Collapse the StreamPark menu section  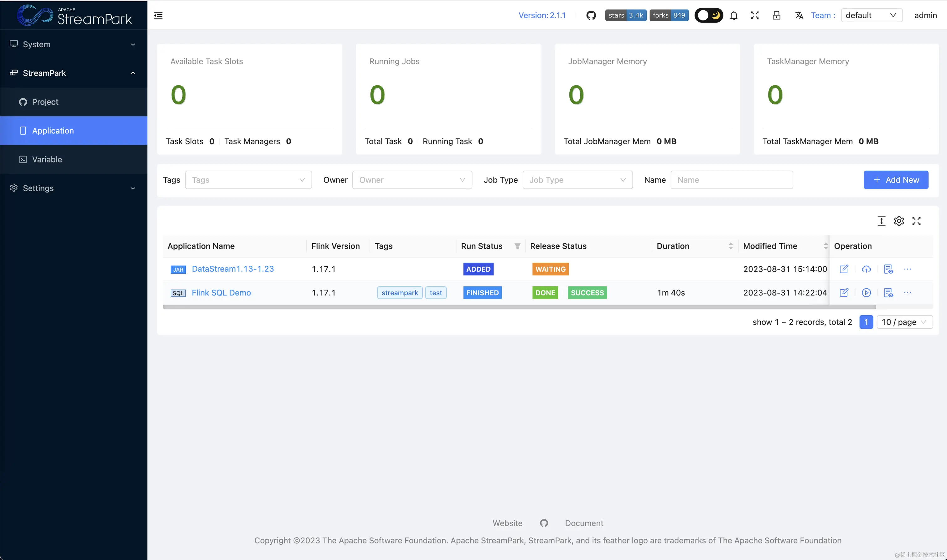tap(74, 73)
